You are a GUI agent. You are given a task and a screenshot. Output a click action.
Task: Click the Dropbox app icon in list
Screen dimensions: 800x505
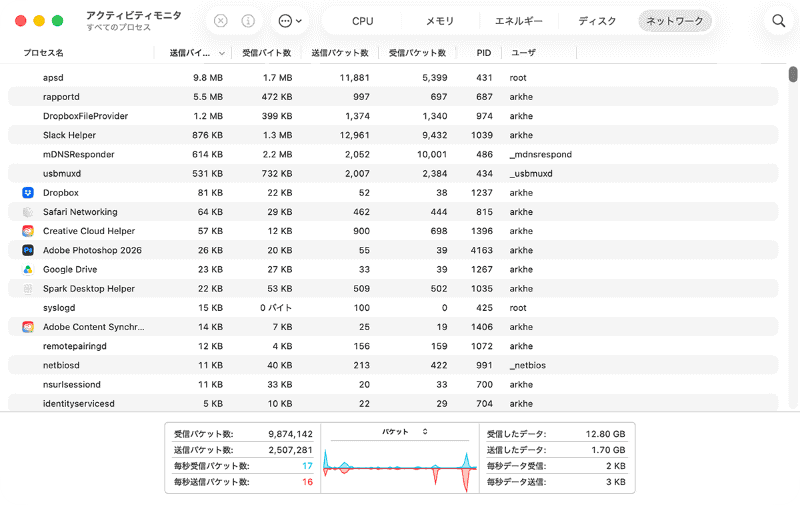coord(28,193)
